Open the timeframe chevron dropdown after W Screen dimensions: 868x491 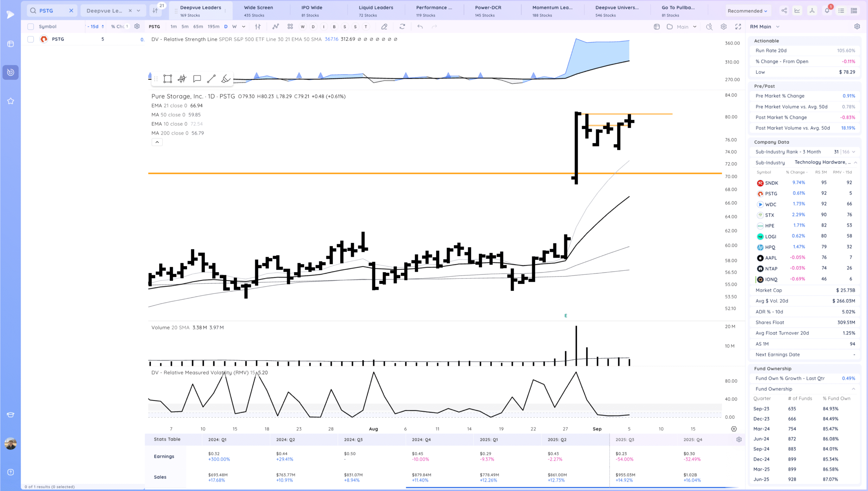pyautogui.click(x=243, y=26)
